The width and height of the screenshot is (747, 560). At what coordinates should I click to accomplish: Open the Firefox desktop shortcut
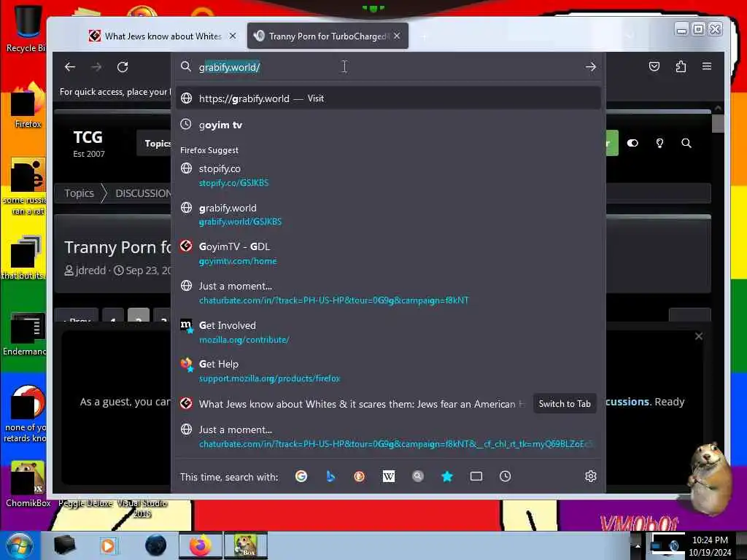(x=27, y=105)
